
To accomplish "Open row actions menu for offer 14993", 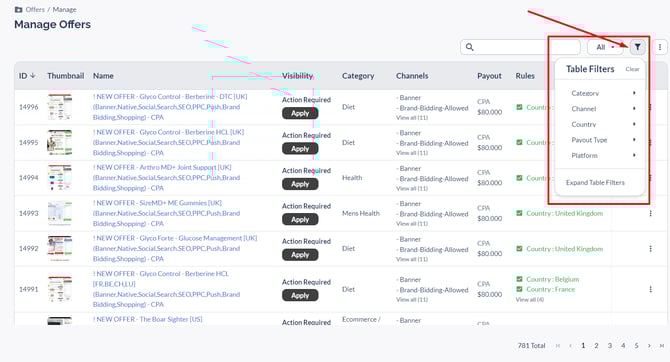I will 650,213.
